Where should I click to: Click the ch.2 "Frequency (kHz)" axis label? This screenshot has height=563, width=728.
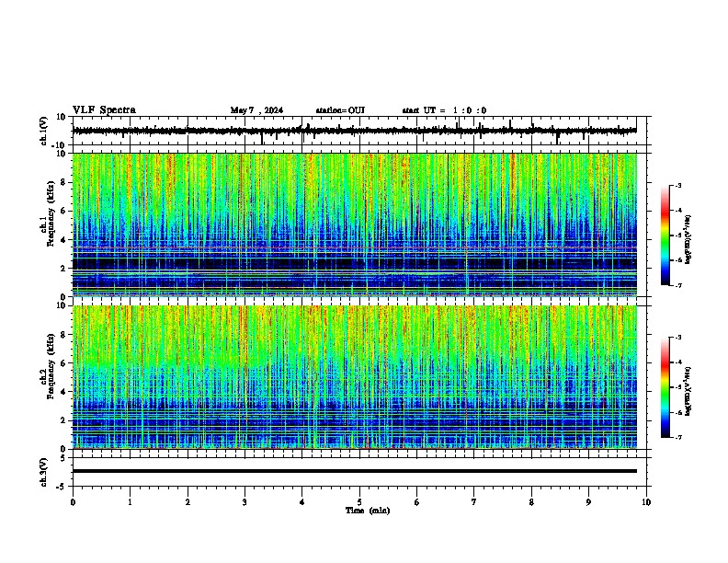[51, 365]
